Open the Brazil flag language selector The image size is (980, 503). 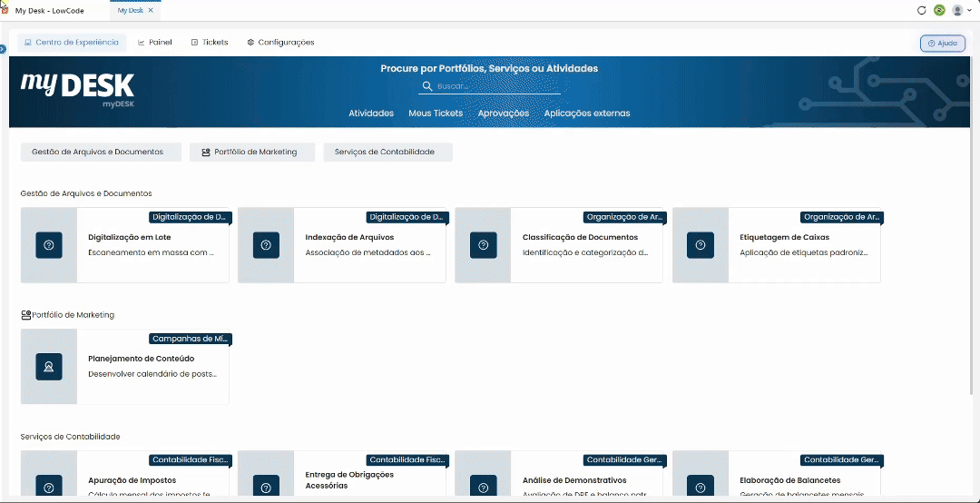(x=939, y=10)
